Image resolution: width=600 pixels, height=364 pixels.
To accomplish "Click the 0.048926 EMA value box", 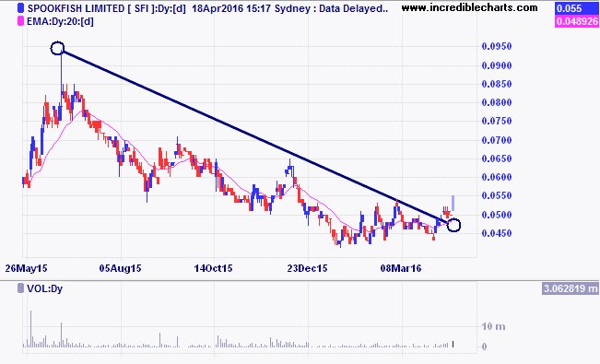I will point(576,21).
